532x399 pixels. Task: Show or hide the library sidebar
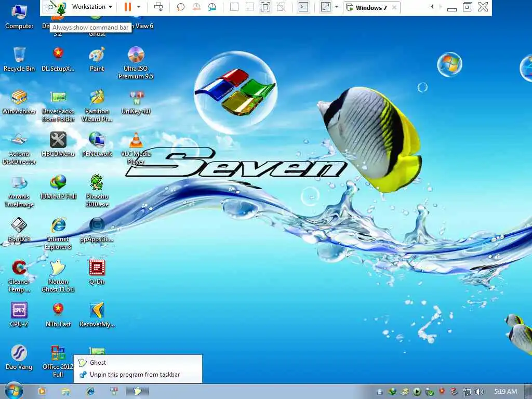[234, 6]
